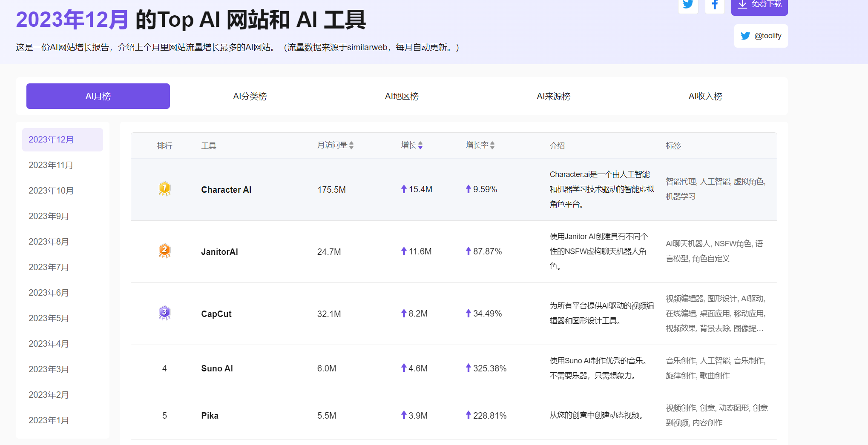Sort by 月访问量 column arrows
This screenshot has height=445, width=868.
[351, 145]
